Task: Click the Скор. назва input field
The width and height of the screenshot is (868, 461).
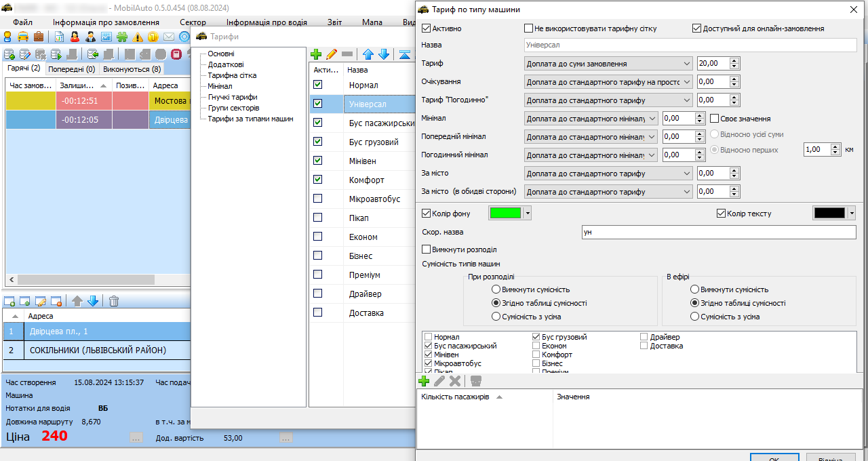Action: pos(719,233)
